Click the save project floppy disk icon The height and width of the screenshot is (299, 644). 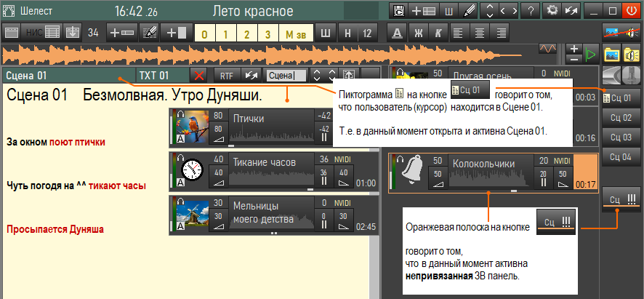click(x=398, y=11)
